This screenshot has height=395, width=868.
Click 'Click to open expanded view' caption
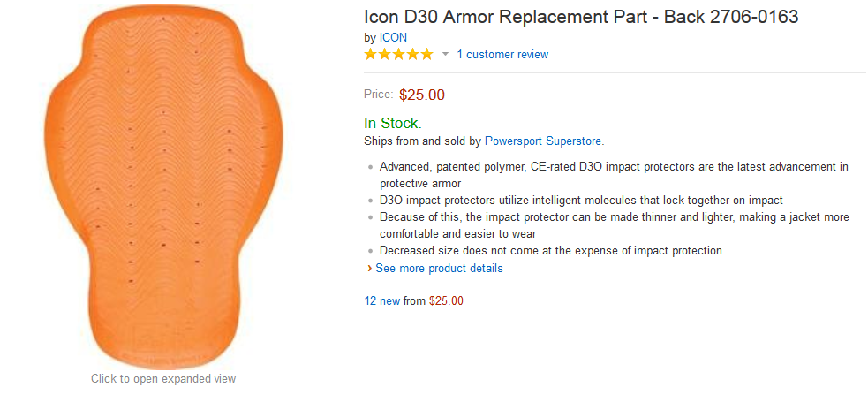163,378
